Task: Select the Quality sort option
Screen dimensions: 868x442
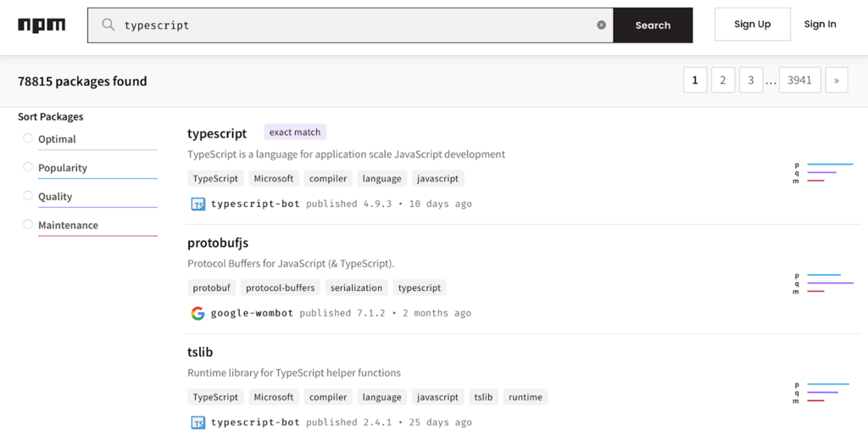Action: pos(28,196)
